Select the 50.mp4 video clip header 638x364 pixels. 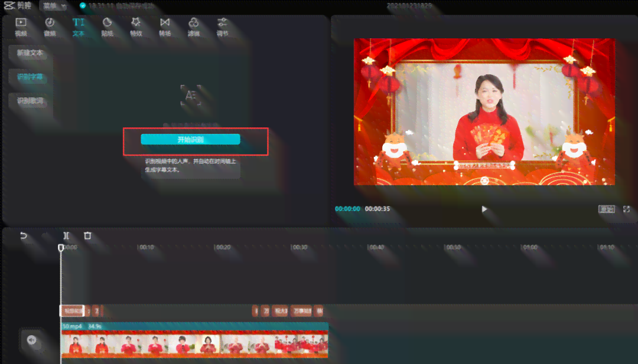[194, 326]
